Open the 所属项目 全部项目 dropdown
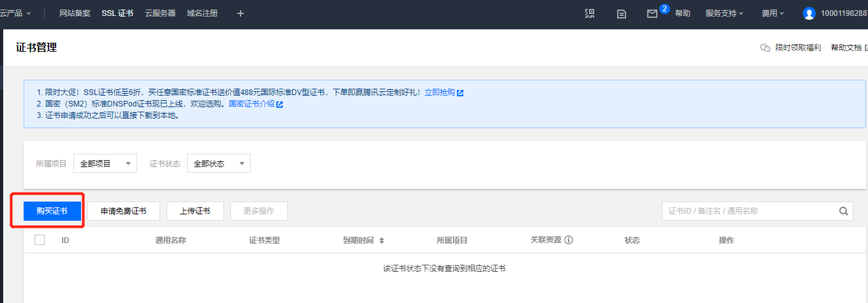Screen dimensions: 868x303 (x=105, y=163)
